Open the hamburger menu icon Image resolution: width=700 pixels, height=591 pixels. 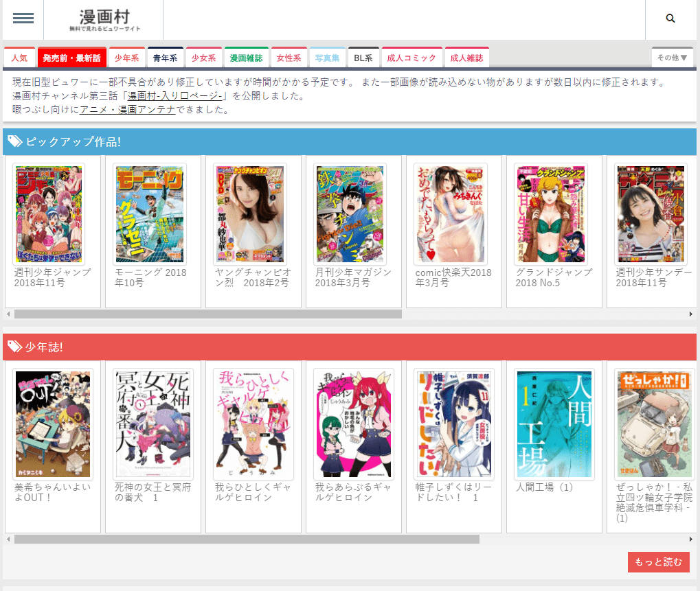click(x=23, y=19)
